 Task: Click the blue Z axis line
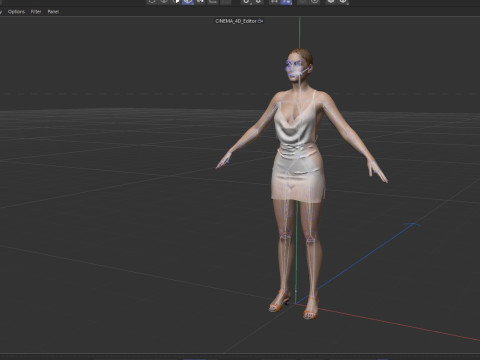pyautogui.click(x=357, y=263)
